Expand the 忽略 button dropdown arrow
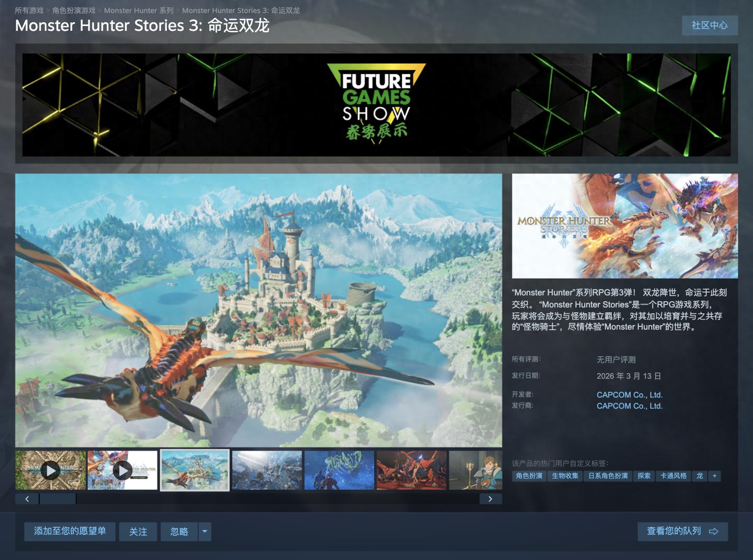The image size is (753, 560). pyautogui.click(x=204, y=531)
